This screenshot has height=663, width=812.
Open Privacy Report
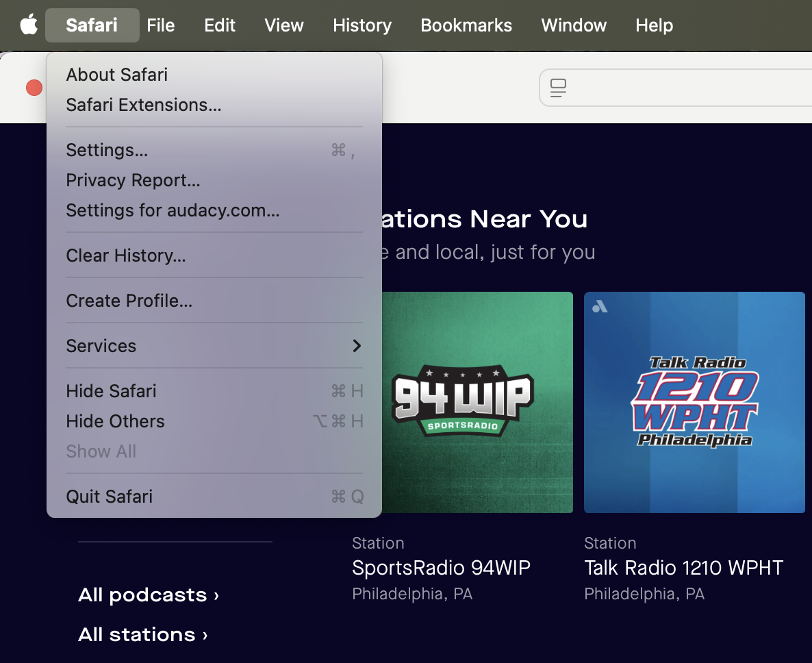tap(133, 180)
